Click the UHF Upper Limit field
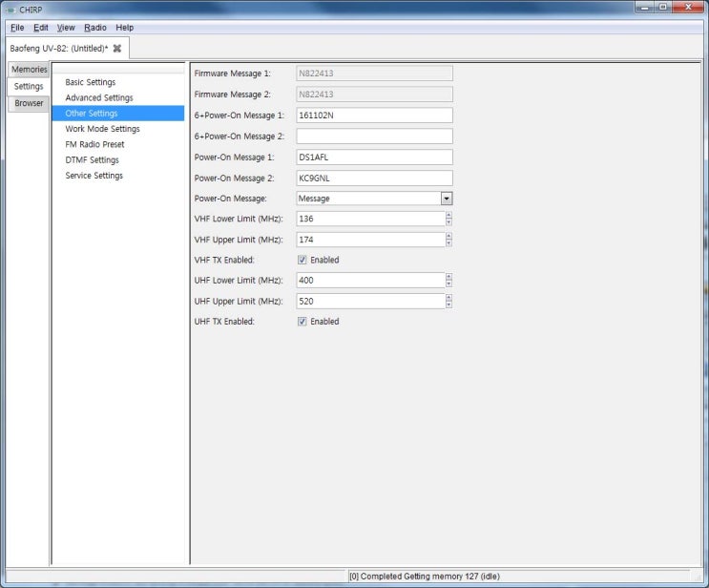Screen dimensions: 709x588 tap(371, 302)
